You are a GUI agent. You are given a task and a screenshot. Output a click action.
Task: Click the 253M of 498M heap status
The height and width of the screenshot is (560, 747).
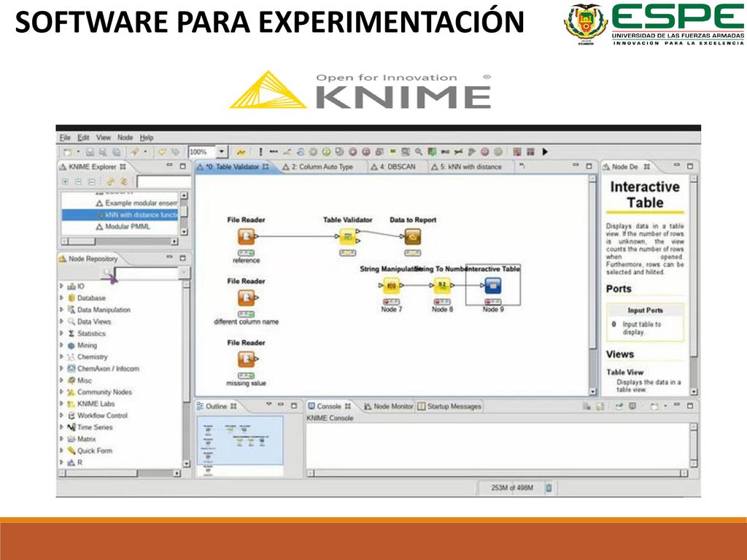tap(511, 488)
